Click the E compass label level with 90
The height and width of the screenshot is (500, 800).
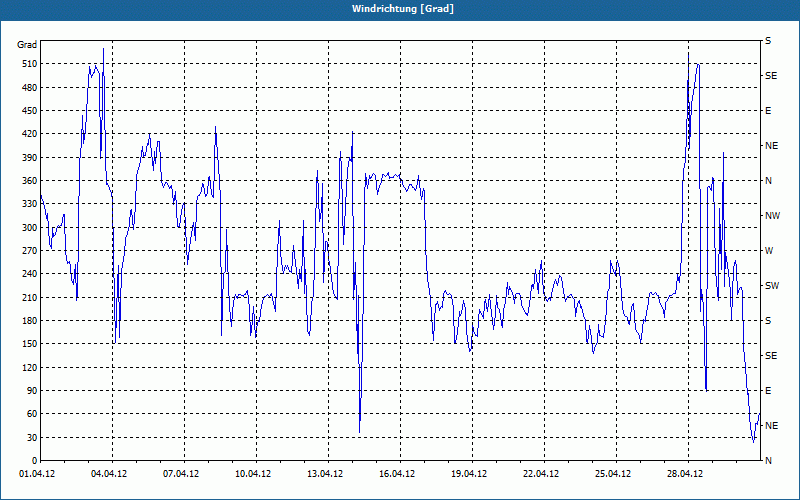[x=768, y=391]
